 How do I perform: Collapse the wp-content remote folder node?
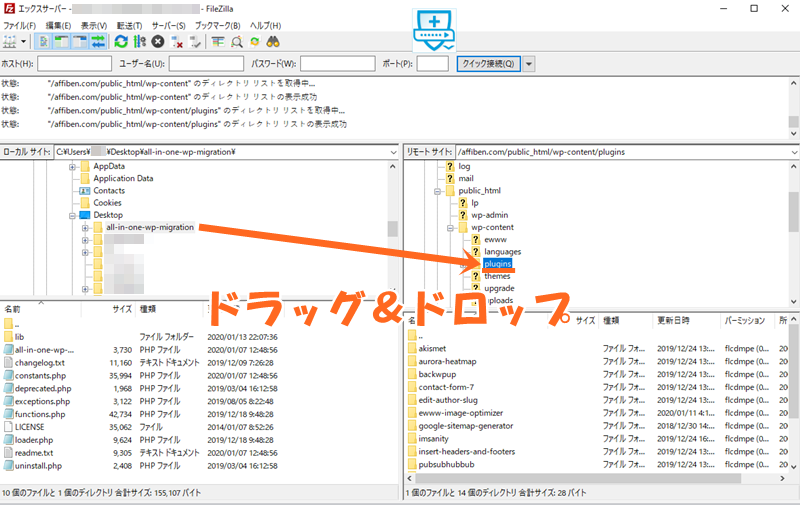[x=450, y=227]
